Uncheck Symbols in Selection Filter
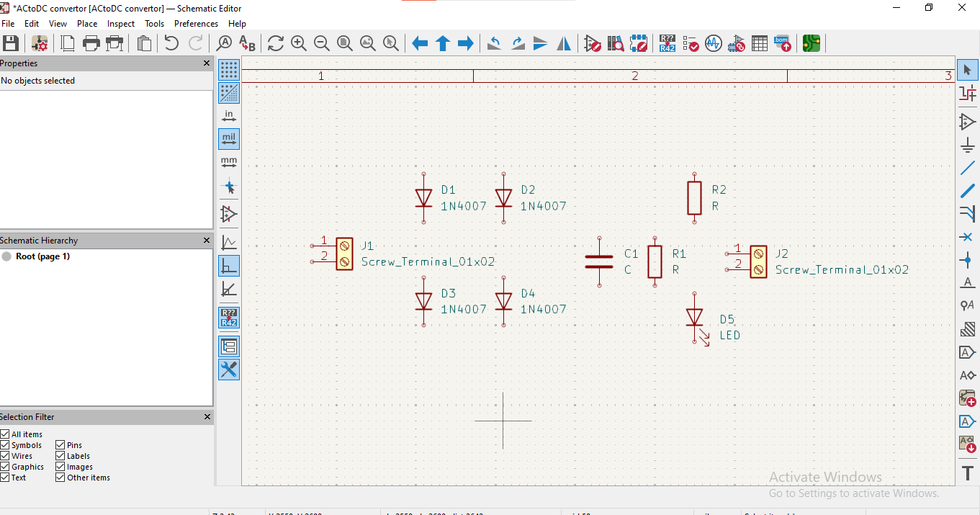This screenshot has width=980, height=515. (x=5, y=445)
